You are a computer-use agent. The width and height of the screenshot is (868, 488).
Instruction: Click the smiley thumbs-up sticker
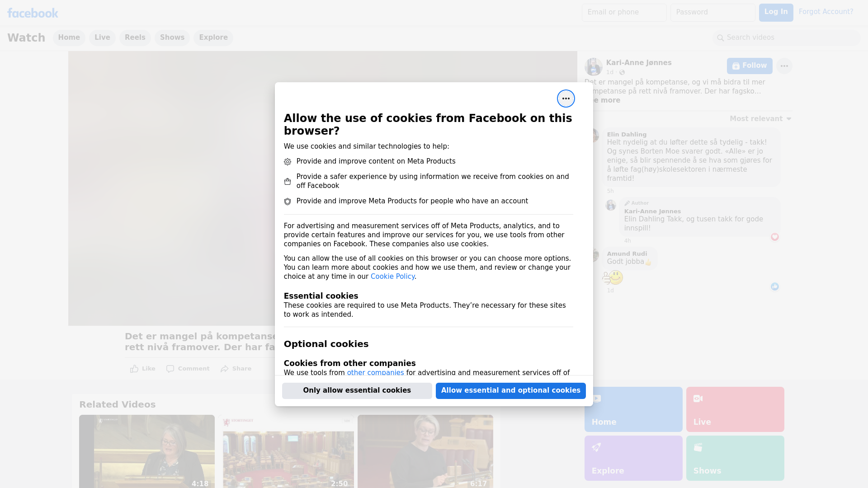pyautogui.click(x=613, y=277)
